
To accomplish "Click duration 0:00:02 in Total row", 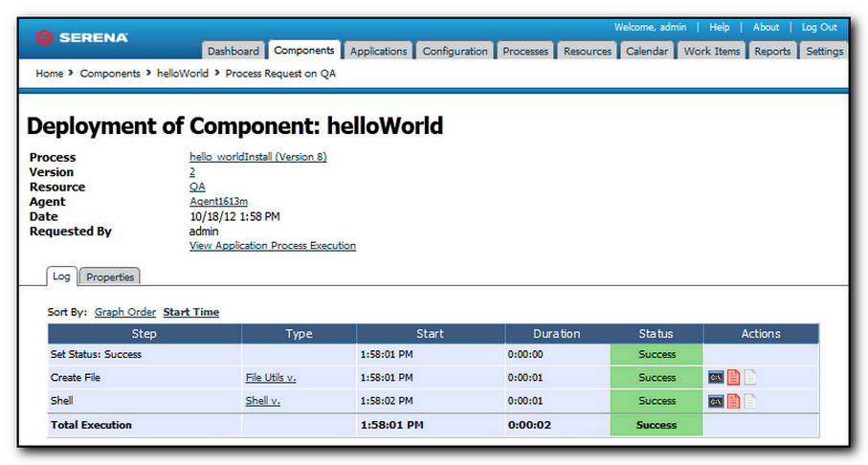I will coord(529,425).
